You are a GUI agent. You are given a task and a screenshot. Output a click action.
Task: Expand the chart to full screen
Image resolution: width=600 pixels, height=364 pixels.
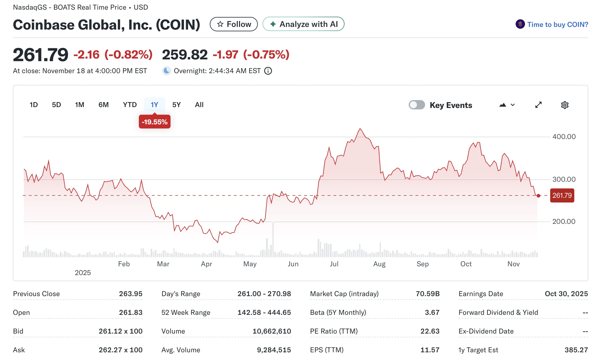[x=538, y=105]
